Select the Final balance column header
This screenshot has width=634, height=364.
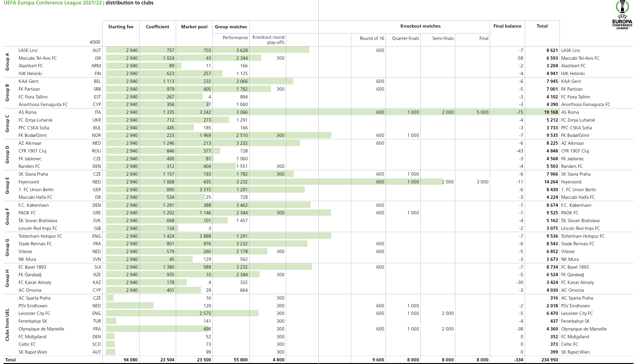[507, 26]
